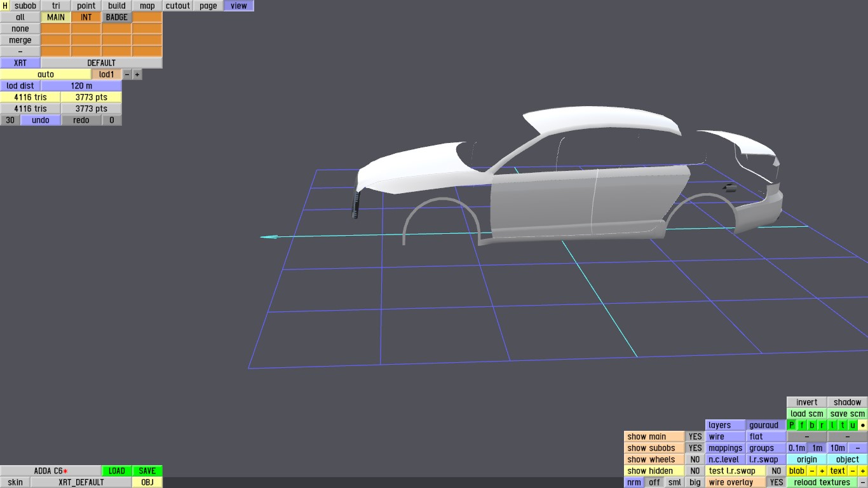Image resolution: width=868 pixels, height=488 pixels.
Task: Increase text size with its plus
Action: coord(863,471)
